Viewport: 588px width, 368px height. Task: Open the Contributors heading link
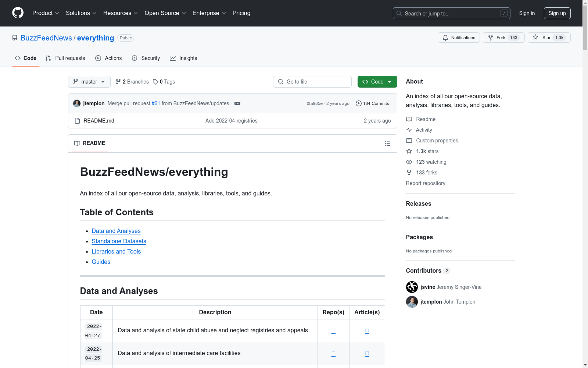tap(428, 270)
